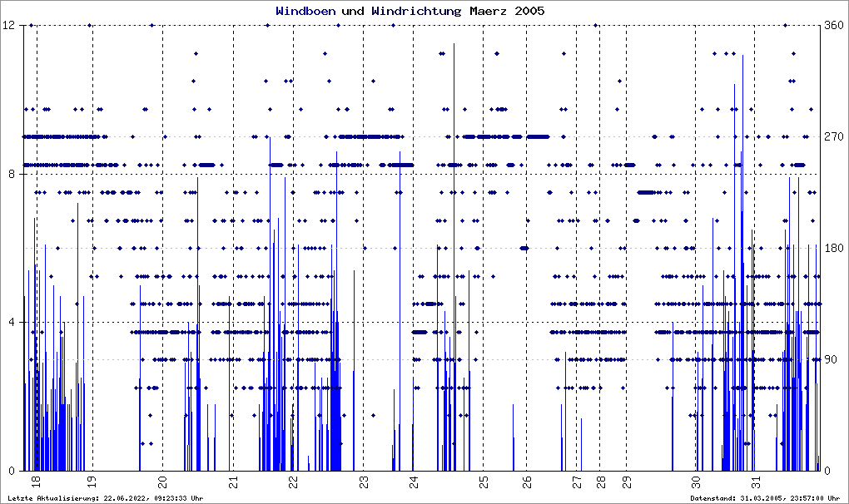Image resolution: width=849 pixels, height=504 pixels.
Task: Select the rotated day 29 axis label
Action: [x=627, y=482]
